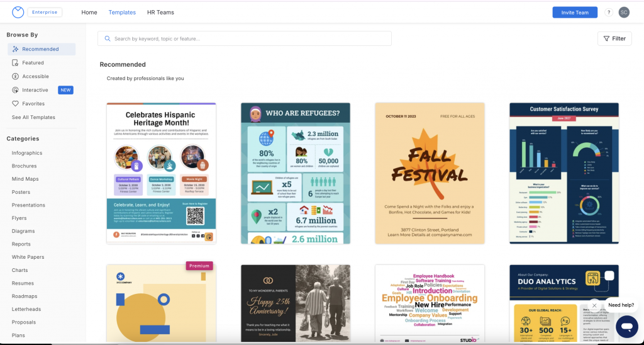Click the Recommended sparkle icon

(x=15, y=49)
